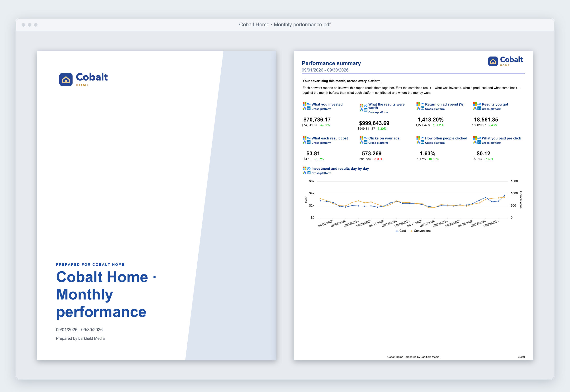This screenshot has height=392, width=570.
Task: Select the 18,561.35 results value
Action: pos(486,120)
